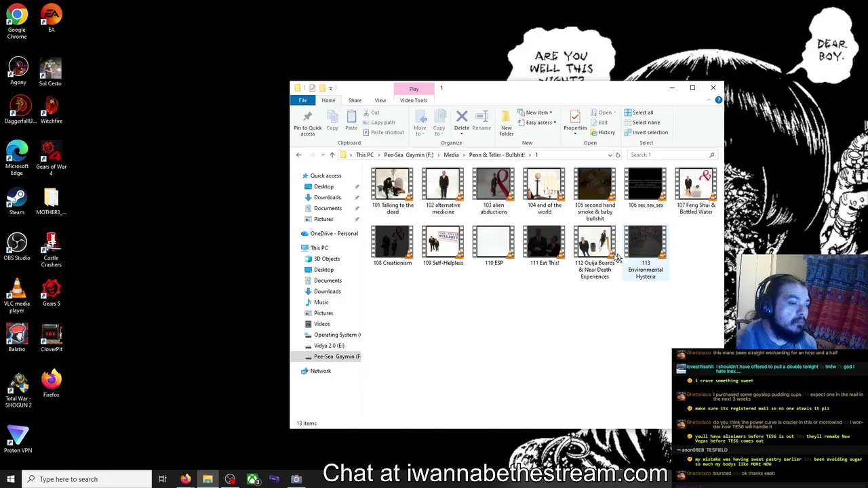Choose Paste shortcut in the ribbon
Screen dimensions: 868x488
[383, 132]
